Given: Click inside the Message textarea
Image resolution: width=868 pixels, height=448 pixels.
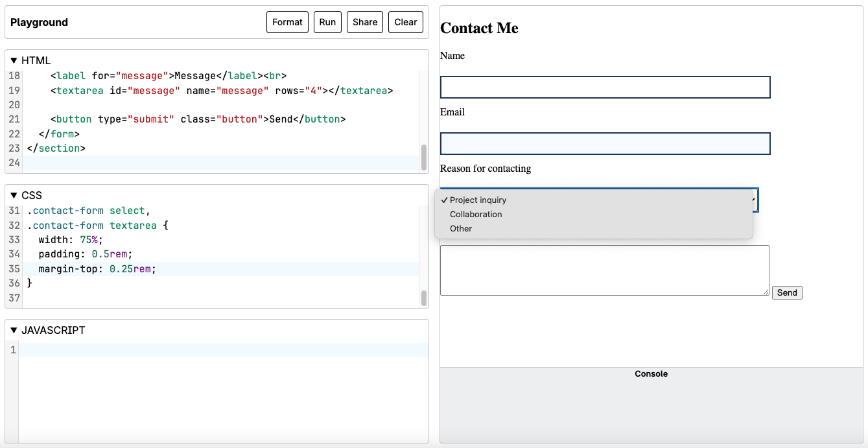Looking at the screenshot, I should 605,270.
